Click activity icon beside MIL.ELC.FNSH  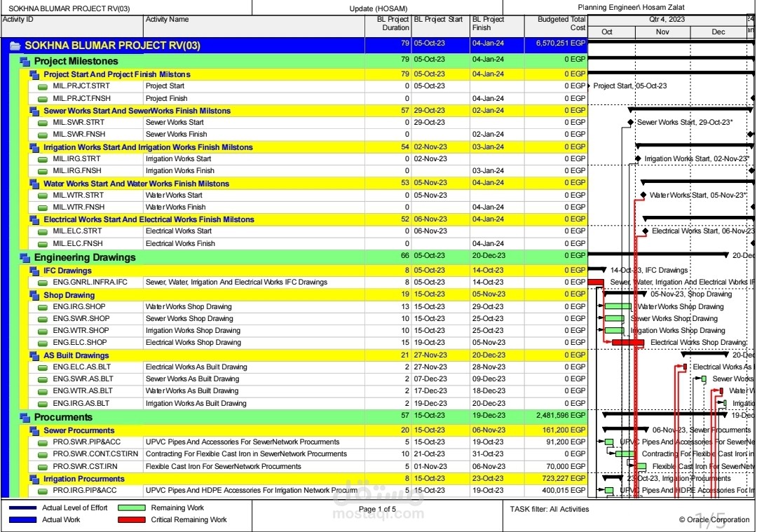coord(43,245)
